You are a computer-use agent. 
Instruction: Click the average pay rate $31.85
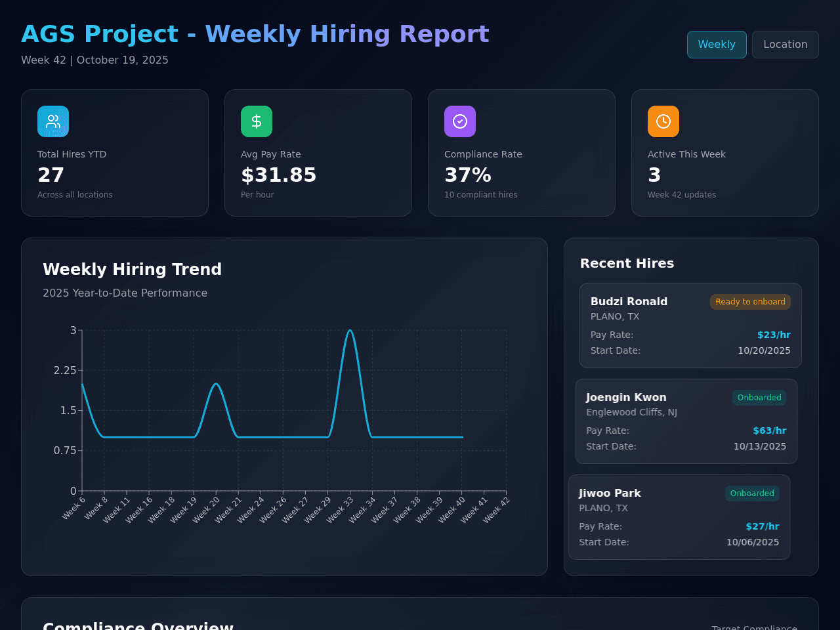coord(278,175)
